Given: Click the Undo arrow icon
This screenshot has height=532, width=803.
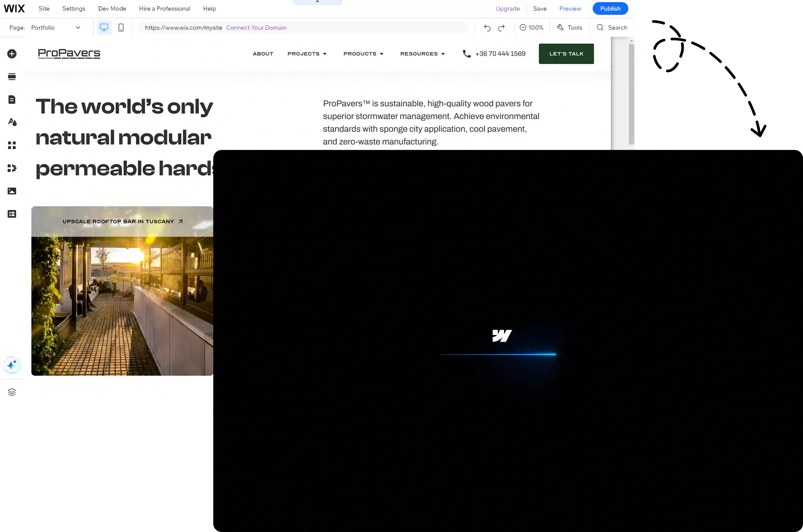Looking at the screenshot, I should point(487,28).
